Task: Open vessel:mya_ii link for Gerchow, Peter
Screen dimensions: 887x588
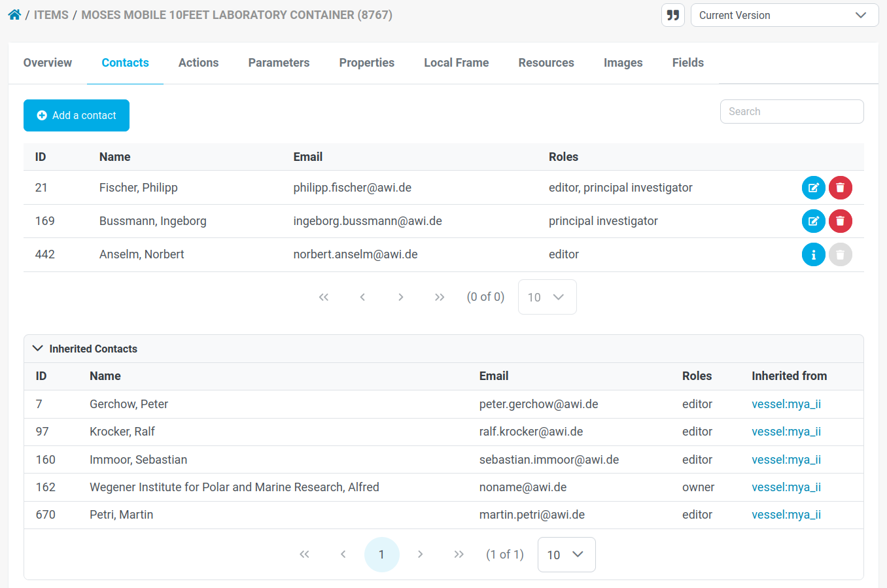Action: tap(786, 404)
